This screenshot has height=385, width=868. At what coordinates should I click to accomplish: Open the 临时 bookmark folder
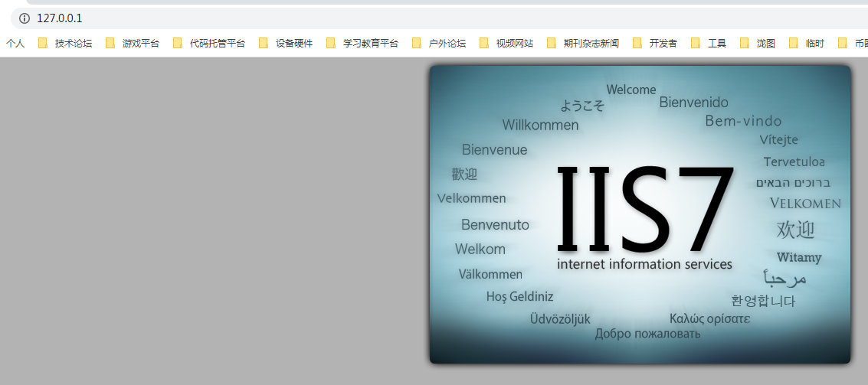point(807,43)
